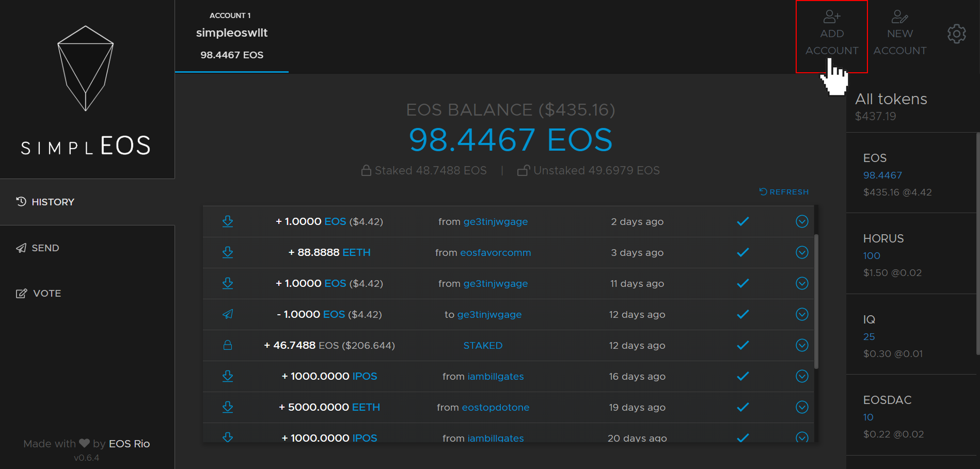Viewport: 980px width, 469px height.
Task: Click the token list scrollbar
Action: coord(978,244)
